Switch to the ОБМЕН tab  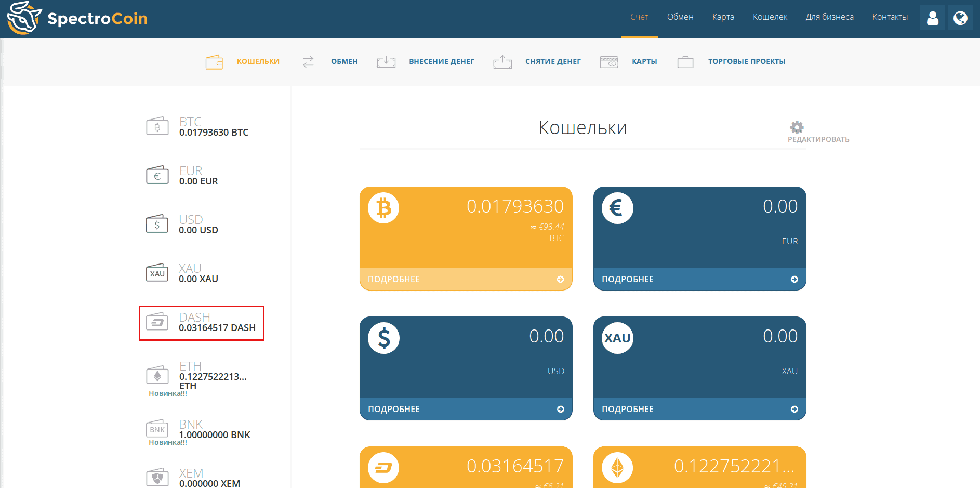[x=345, y=61]
